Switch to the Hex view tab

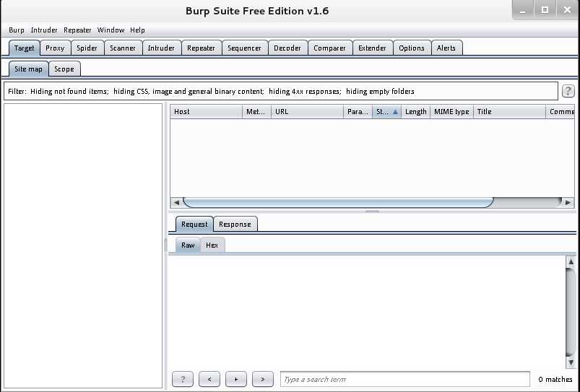pyautogui.click(x=212, y=245)
